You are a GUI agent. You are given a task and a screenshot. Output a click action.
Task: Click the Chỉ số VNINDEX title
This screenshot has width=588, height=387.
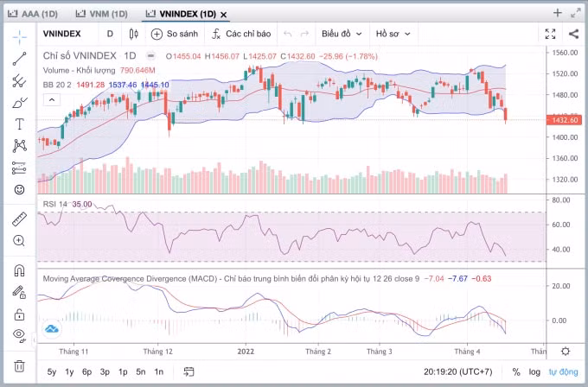point(80,56)
